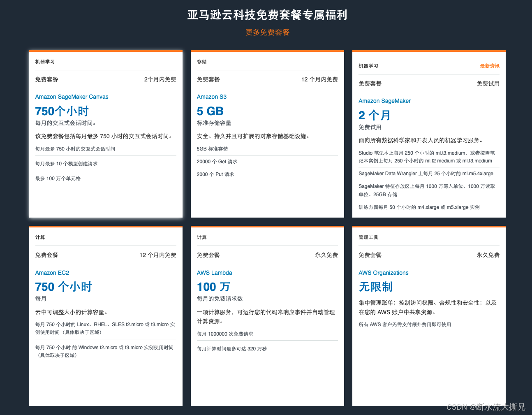532x415 pixels.
Task: Click the 每月最多 750 小时的交互式会话时间 row
Action: pyautogui.click(x=106, y=149)
